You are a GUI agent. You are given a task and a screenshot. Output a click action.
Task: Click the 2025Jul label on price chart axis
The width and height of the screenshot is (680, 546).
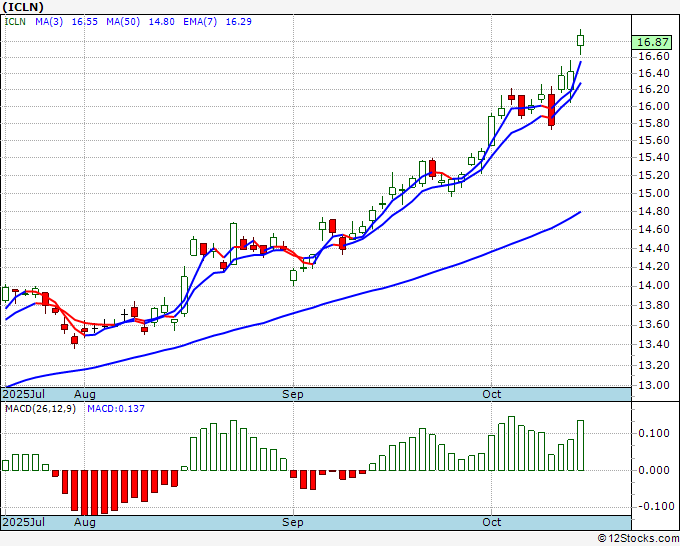pyautogui.click(x=24, y=394)
